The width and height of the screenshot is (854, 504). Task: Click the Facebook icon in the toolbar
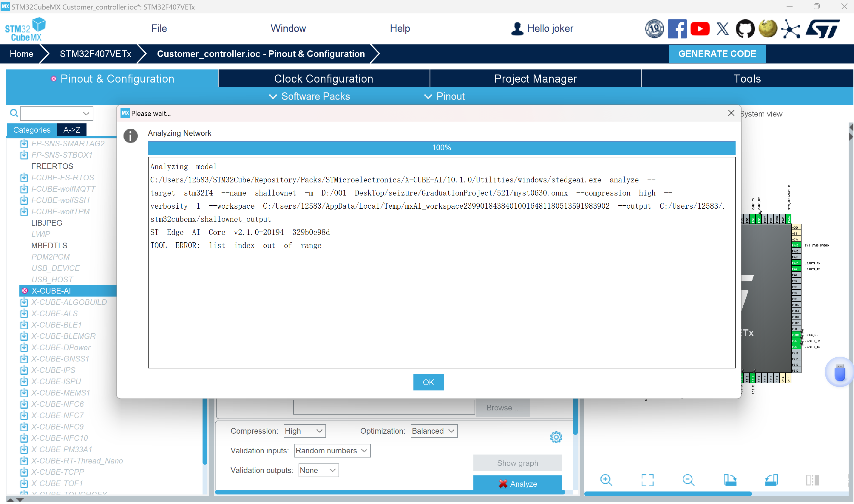[x=677, y=29]
